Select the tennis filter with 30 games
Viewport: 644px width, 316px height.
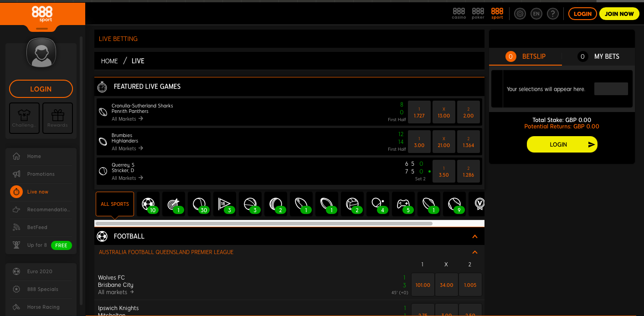[199, 204]
